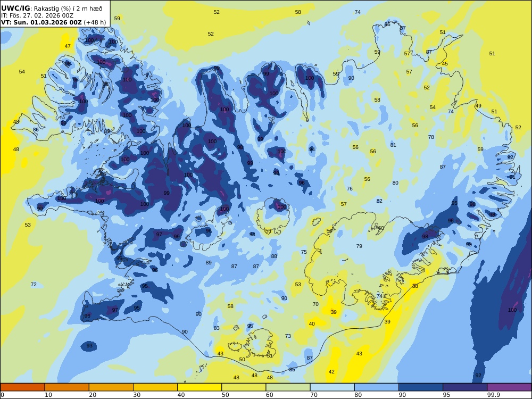Click the 70–80% pale blue legend swatch
532x399 pixels.
pyautogui.click(x=332, y=387)
